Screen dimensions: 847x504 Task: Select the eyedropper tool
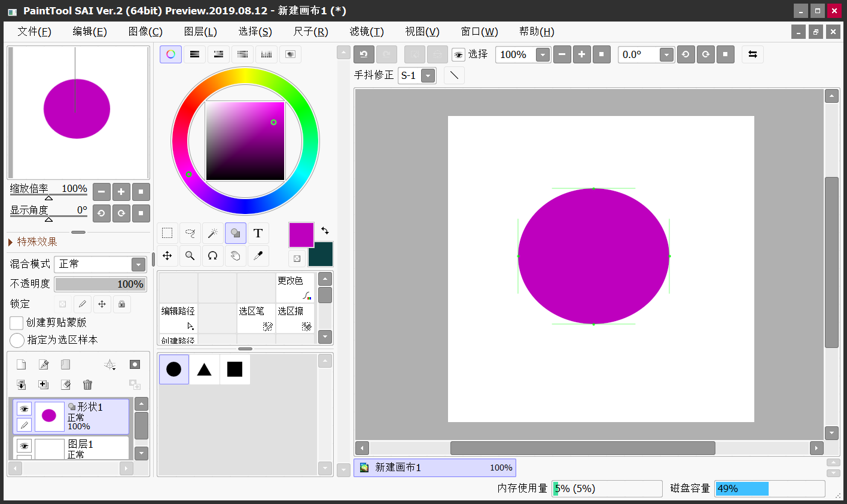pyautogui.click(x=258, y=256)
